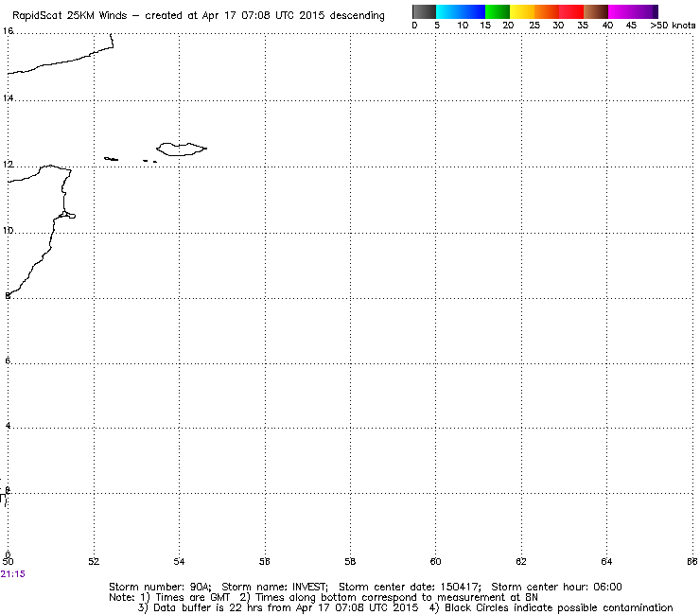This screenshot has width=700, height=615.
Task: Click the latitude label "12" on the left axis
Action: [x=8, y=165]
